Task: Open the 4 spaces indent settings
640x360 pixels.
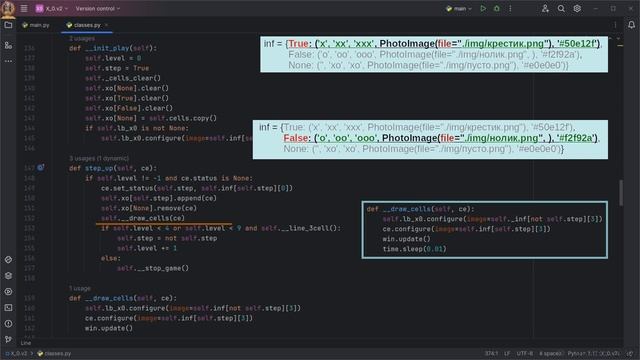Action: click(551, 353)
